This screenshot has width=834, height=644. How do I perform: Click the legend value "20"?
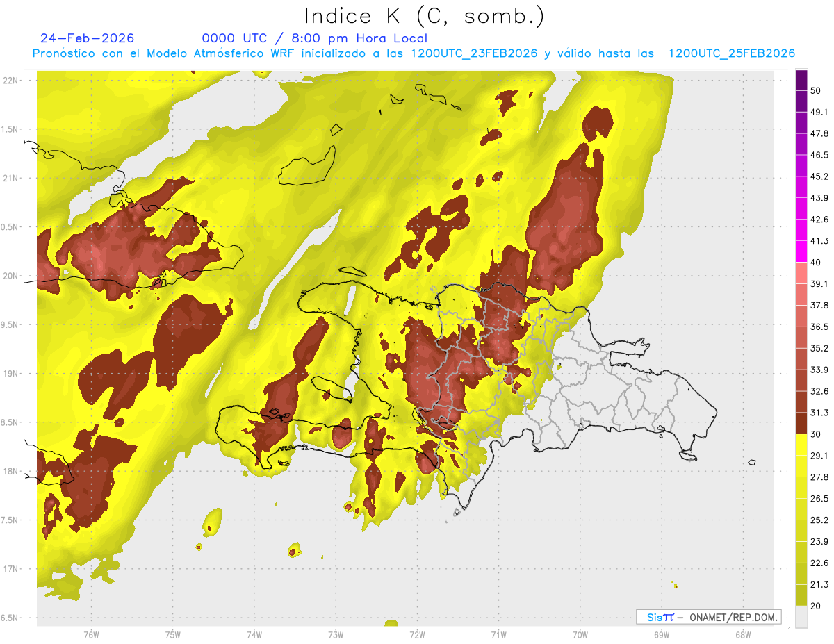pos(816,606)
